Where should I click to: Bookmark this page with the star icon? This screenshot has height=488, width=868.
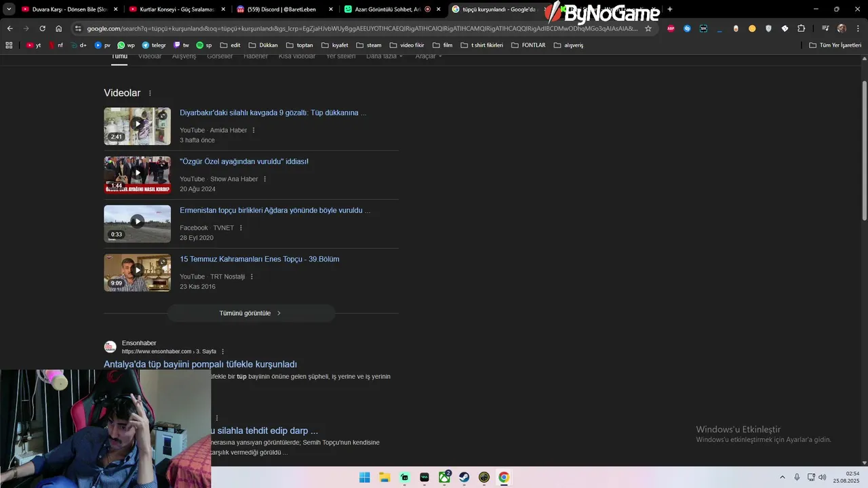click(648, 28)
